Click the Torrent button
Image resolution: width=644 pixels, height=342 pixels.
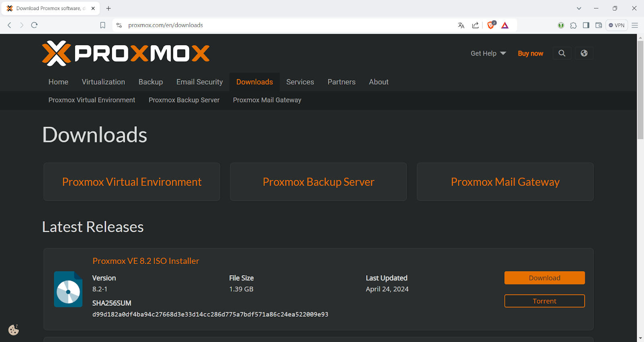pos(545,301)
